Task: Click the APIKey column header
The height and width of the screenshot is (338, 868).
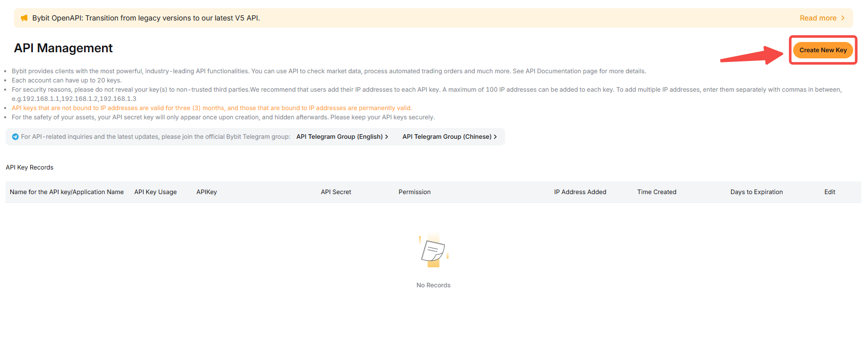Action: [x=207, y=192]
